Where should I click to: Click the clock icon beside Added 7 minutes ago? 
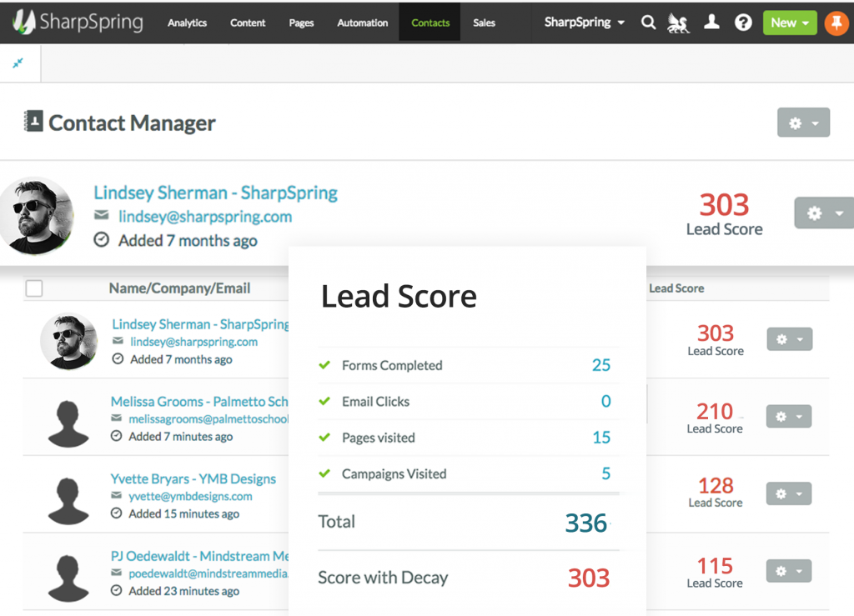click(x=116, y=436)
